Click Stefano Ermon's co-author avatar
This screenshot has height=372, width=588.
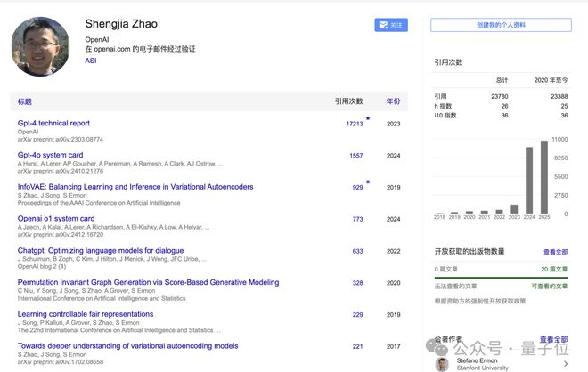pyautogui.click(x=442, y=363)
